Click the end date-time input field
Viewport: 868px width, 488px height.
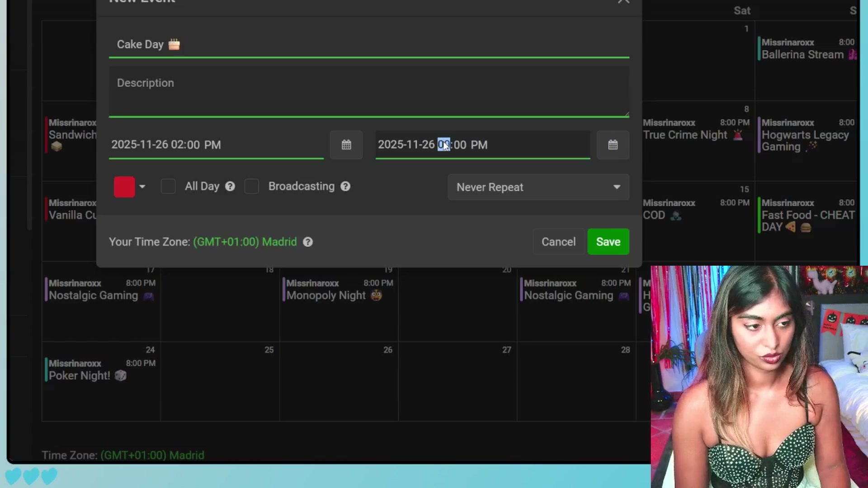(x=483, y=145)
